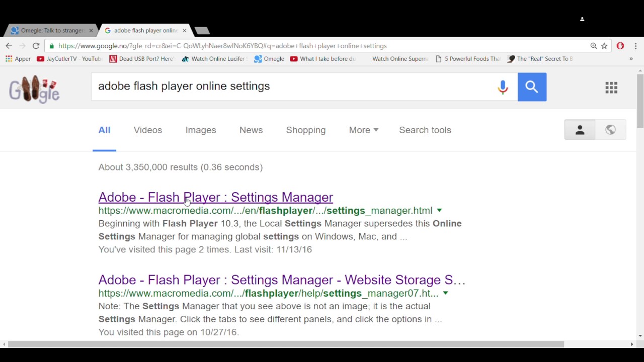
Task: Click the address bar URL
Action: coord(222,46)
